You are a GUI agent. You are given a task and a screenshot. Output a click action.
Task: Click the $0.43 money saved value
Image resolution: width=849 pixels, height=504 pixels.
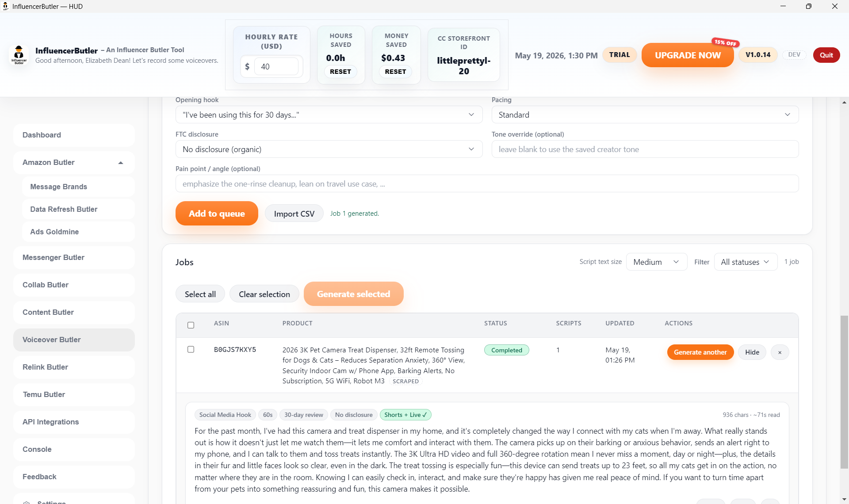393,58
